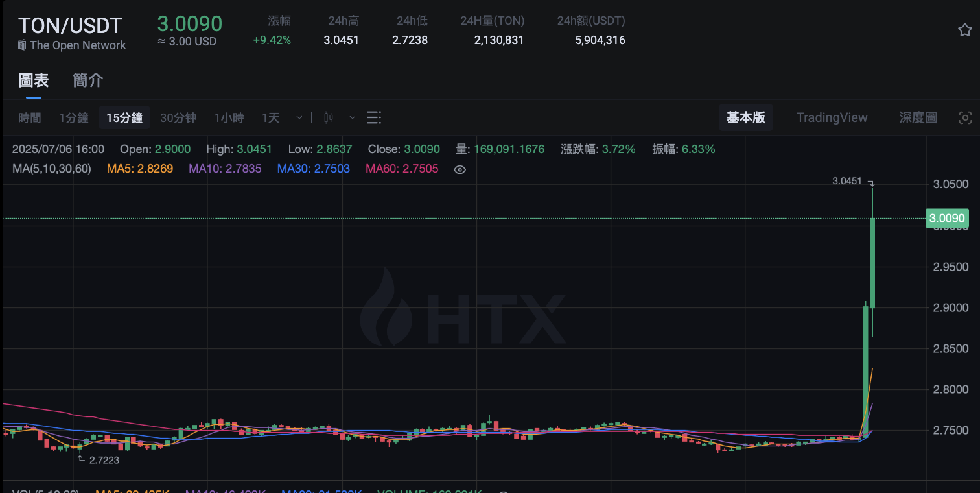Select the 1小時 interval

(x=229, y=117)
